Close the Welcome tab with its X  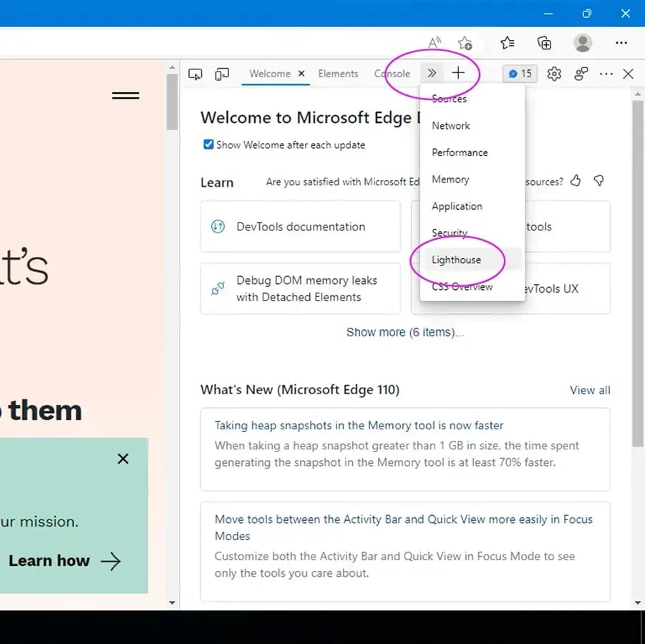click(x=301, y=74)
